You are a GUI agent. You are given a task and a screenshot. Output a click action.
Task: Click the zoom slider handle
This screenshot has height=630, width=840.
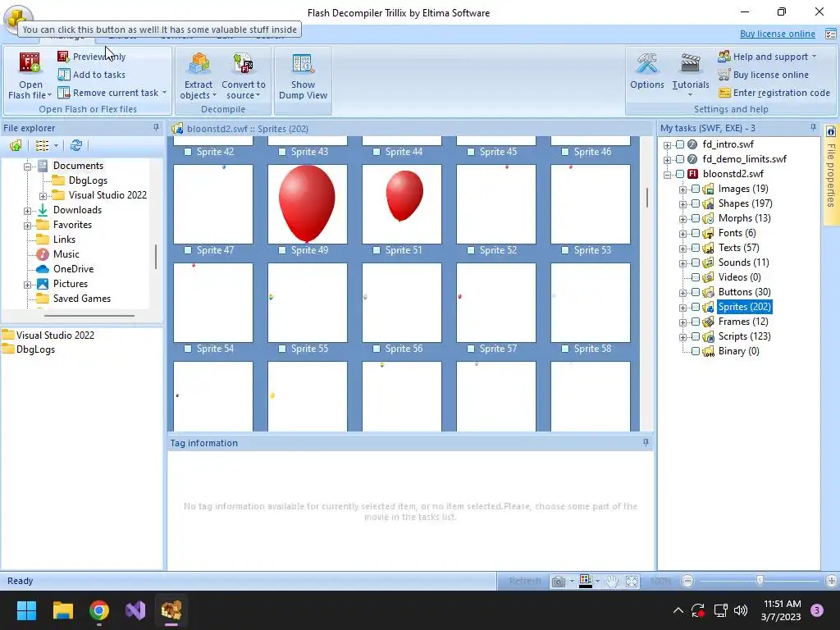pos(760,581)
